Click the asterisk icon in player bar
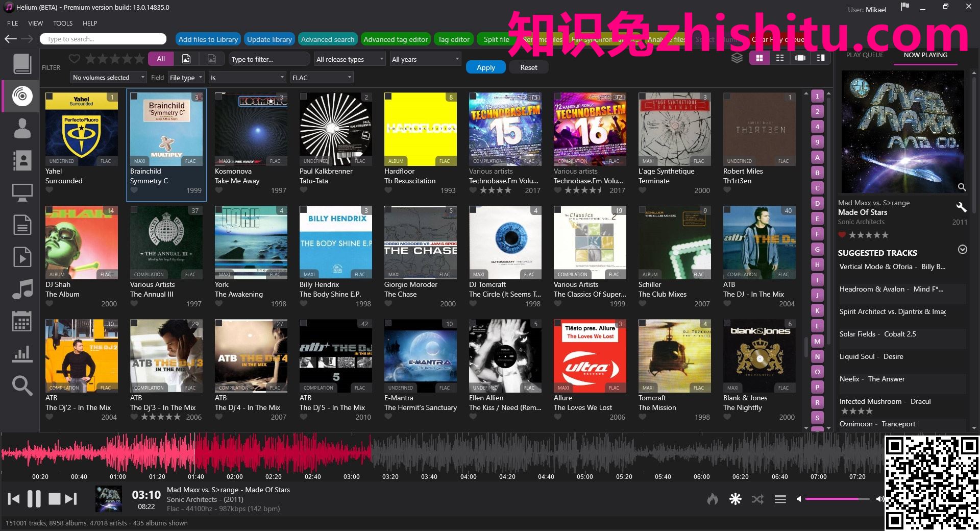The width and height of the screenshot is (980, 531). 735,499
